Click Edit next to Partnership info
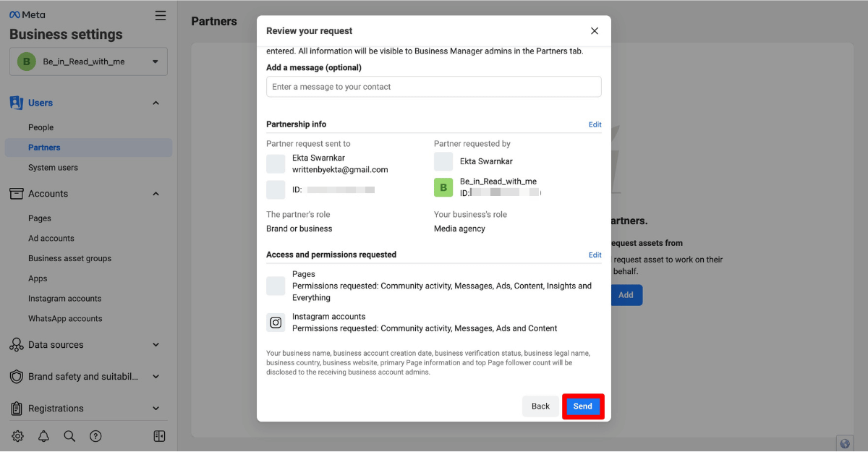Image resolution: width=868 pixels, height=452 pixels. 595,124
